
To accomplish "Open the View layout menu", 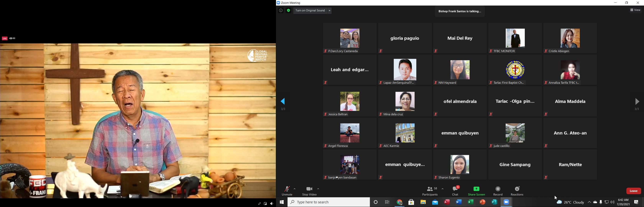I will [635, 10].
